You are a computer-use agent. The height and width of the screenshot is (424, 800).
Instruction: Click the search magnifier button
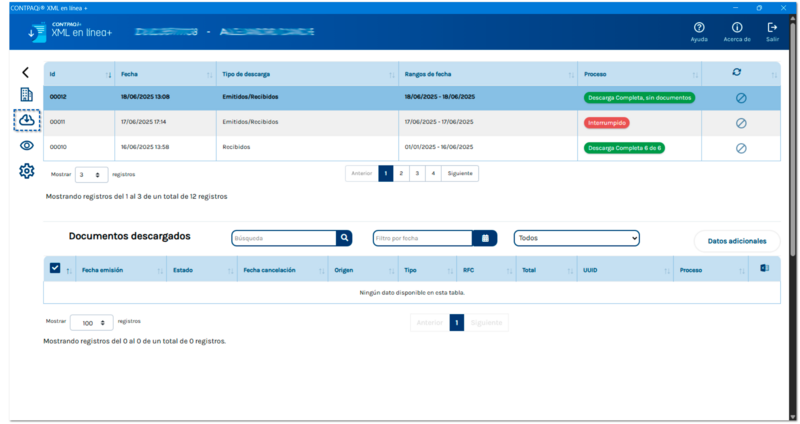coord(344,238)
